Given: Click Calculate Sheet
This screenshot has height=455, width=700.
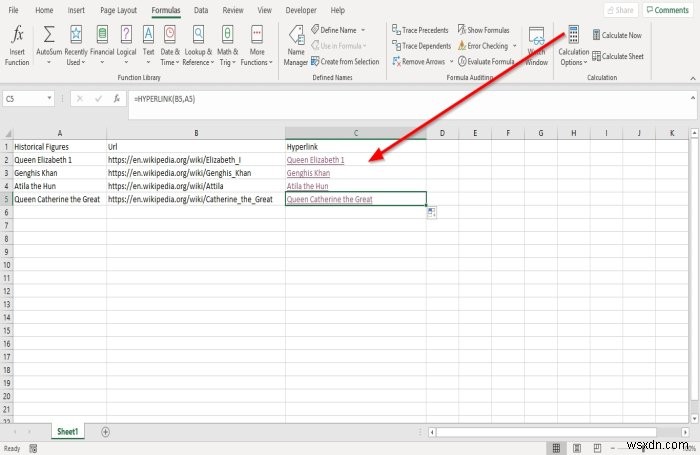Looking at the screenshot, I should 618,56.
